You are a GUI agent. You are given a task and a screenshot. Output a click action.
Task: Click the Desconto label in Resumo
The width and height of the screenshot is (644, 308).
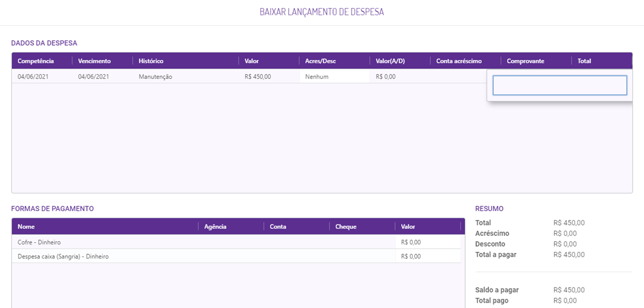coord(491,244)
